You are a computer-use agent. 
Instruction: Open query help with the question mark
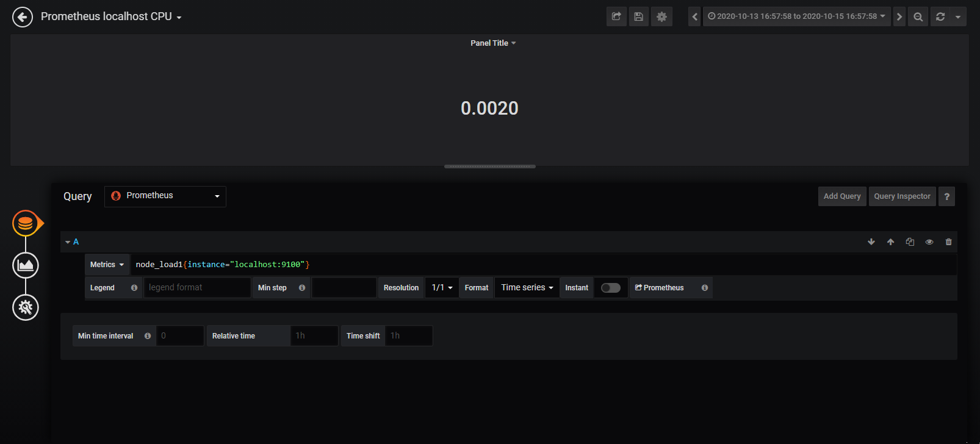pos(946,196)
